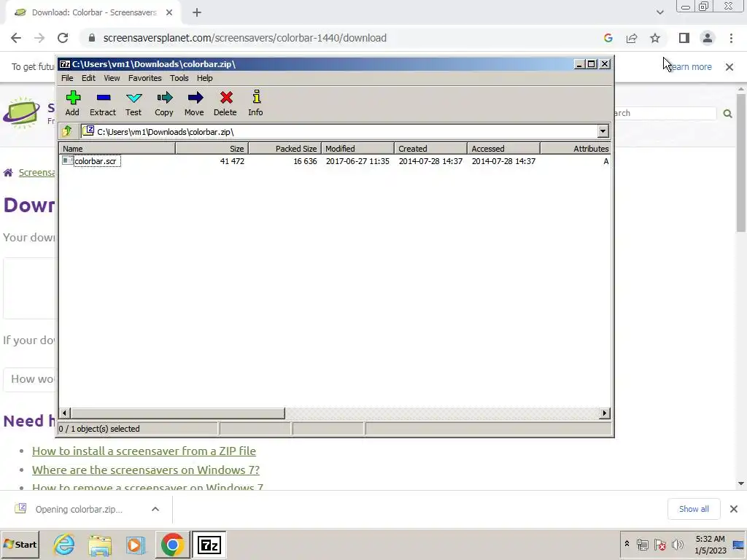Run Test on the archive

[x=133, y=103]
